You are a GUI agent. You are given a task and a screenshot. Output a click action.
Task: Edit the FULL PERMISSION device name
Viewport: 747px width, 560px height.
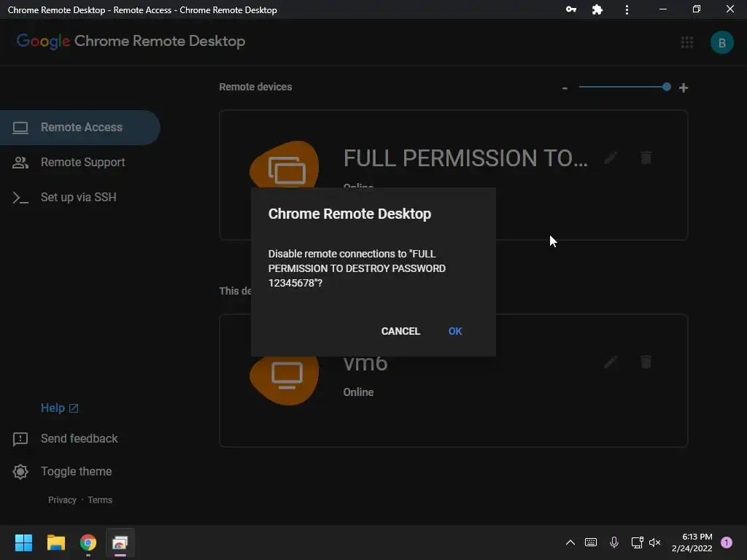pos(611,157)
